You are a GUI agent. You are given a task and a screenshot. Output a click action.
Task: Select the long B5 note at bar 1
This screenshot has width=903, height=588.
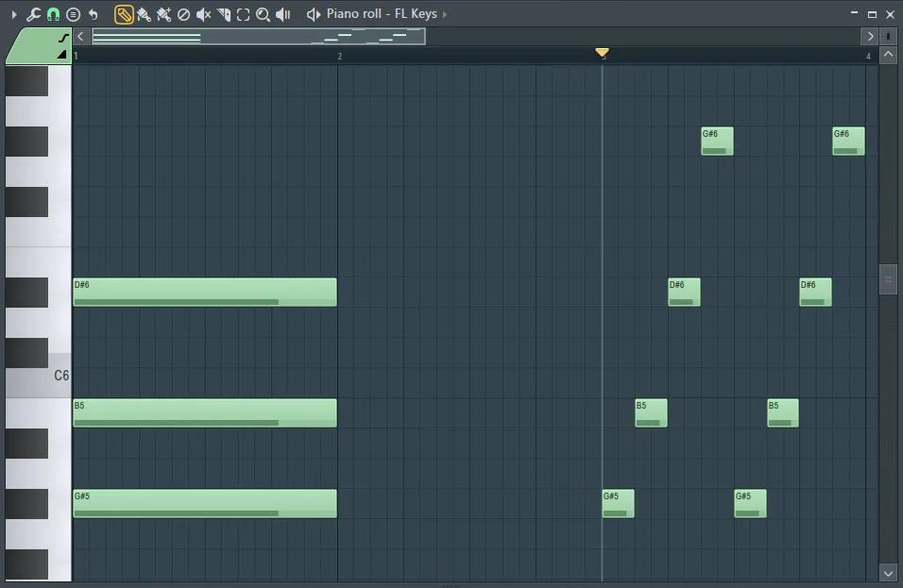coord(205,413)
